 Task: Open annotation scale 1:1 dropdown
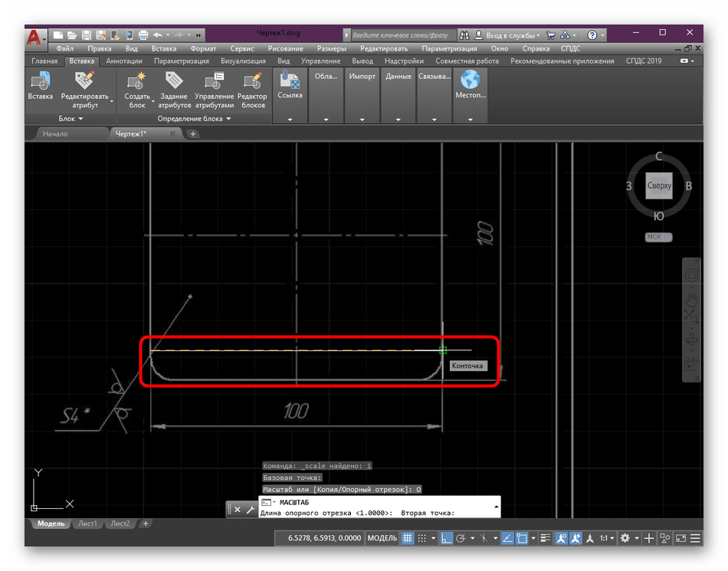(606, 538)
